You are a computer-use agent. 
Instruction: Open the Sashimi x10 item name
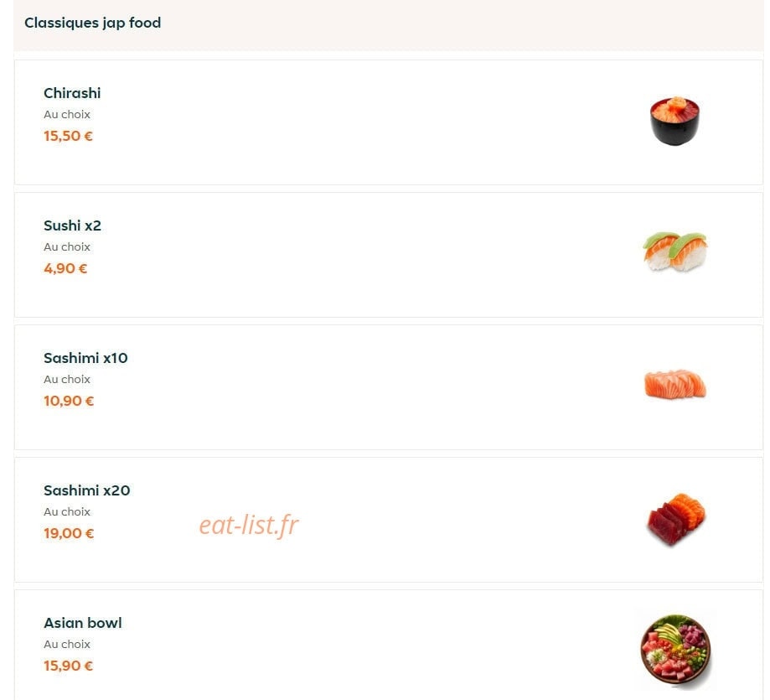(85, 358)
